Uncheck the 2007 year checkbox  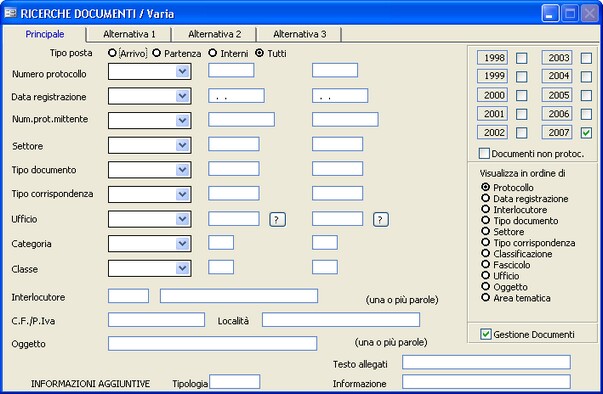point(586,133)
